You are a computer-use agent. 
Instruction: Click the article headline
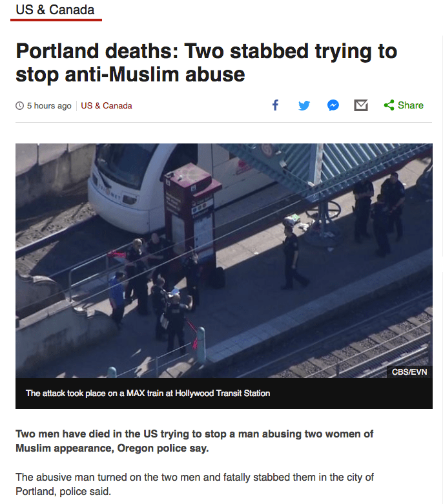[x=206, y=63]
